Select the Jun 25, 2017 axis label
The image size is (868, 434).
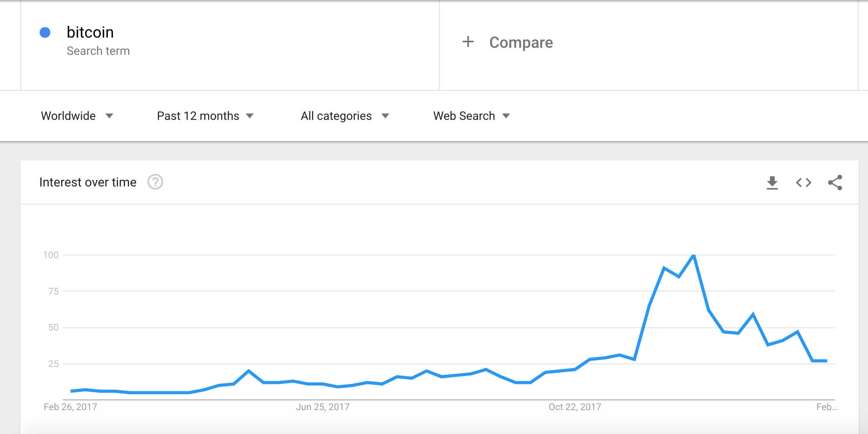(x=323, y=407)
